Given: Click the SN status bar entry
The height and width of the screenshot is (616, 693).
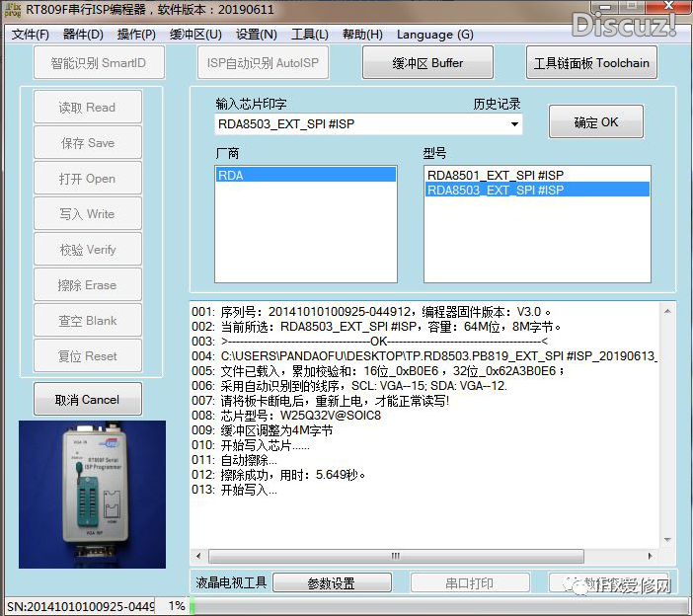Looking at the screenshot, I should (81, 606).
